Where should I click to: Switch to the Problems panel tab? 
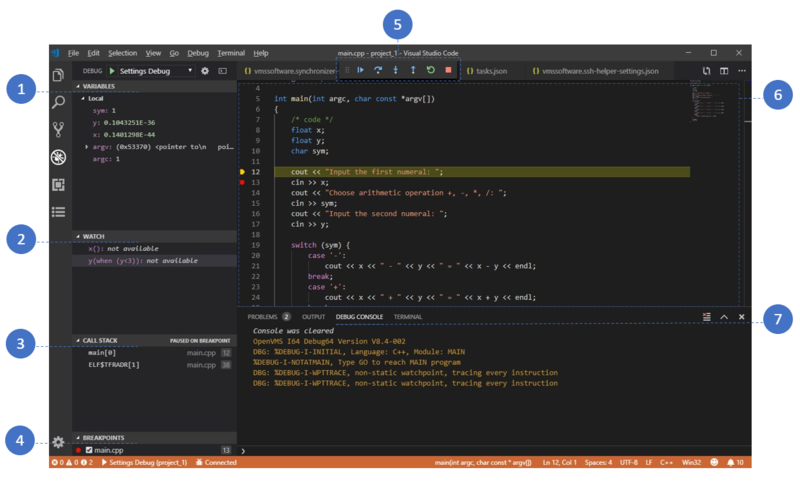pyautogui.click(x=263, y=317)
